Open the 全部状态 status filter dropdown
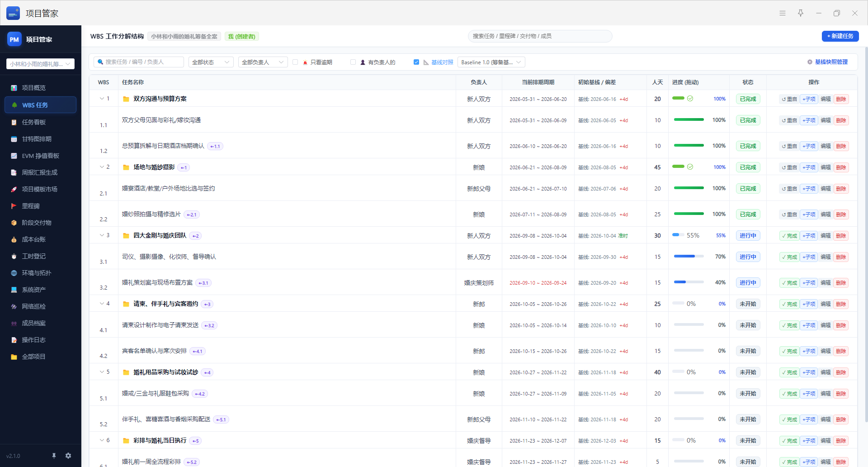 (211, 62)
